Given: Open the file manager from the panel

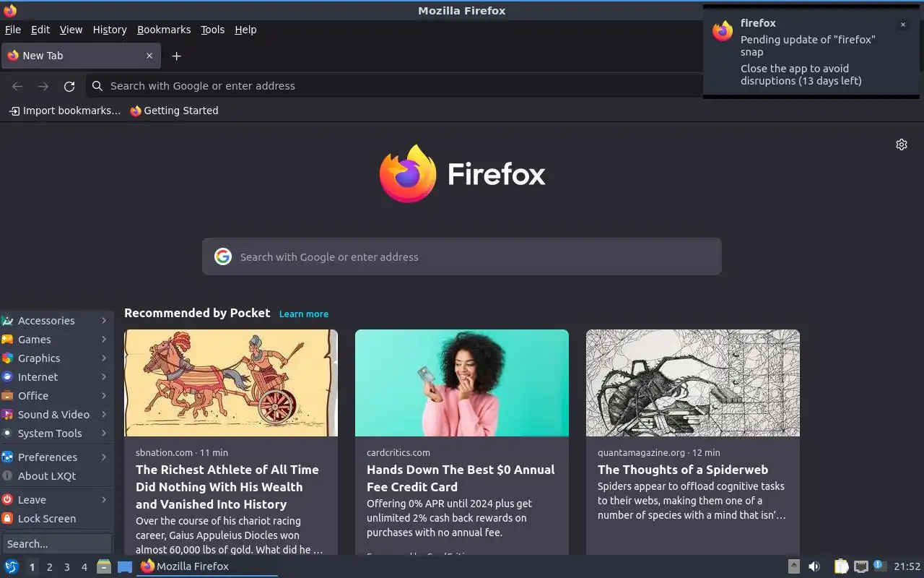Looking at the screenshot, I should (104, 566).
